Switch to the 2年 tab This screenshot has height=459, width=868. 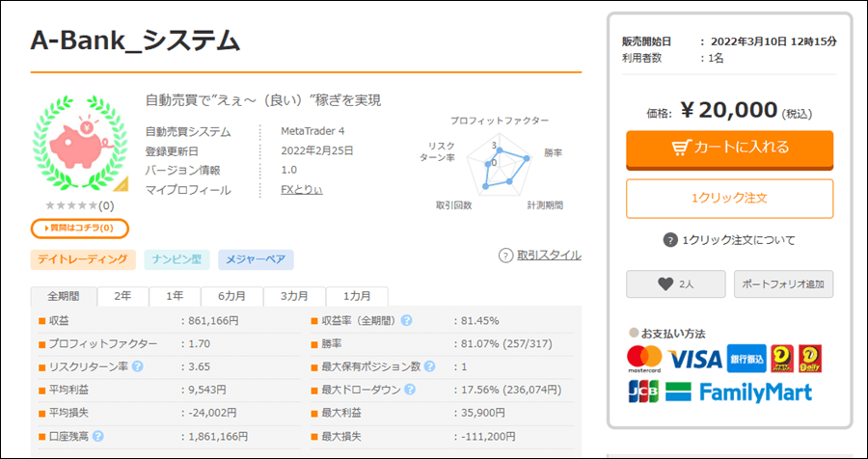coord(122,296)
